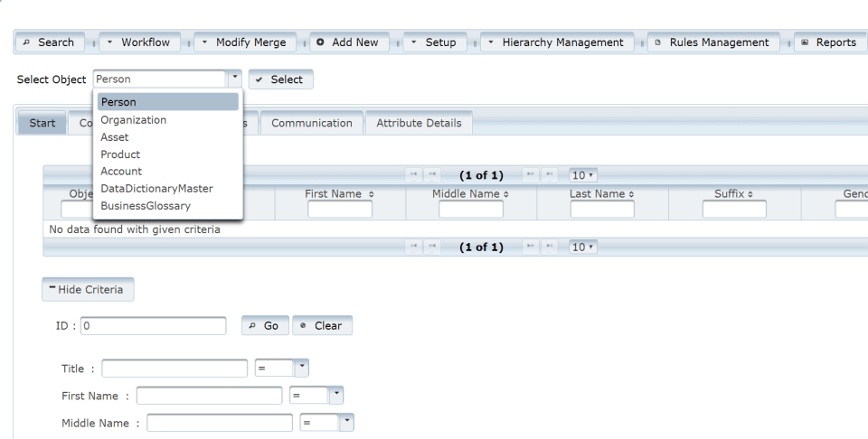Sort by Last Name column arrows
Viewport: 868px width, 439px height.
tap(631, 194)
